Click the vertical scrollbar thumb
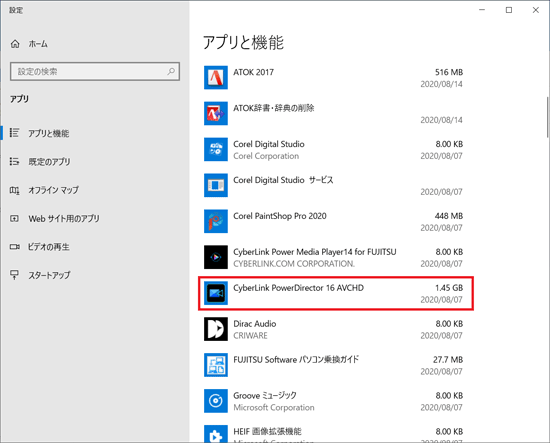Screen dimensions: 550x443 547,118
